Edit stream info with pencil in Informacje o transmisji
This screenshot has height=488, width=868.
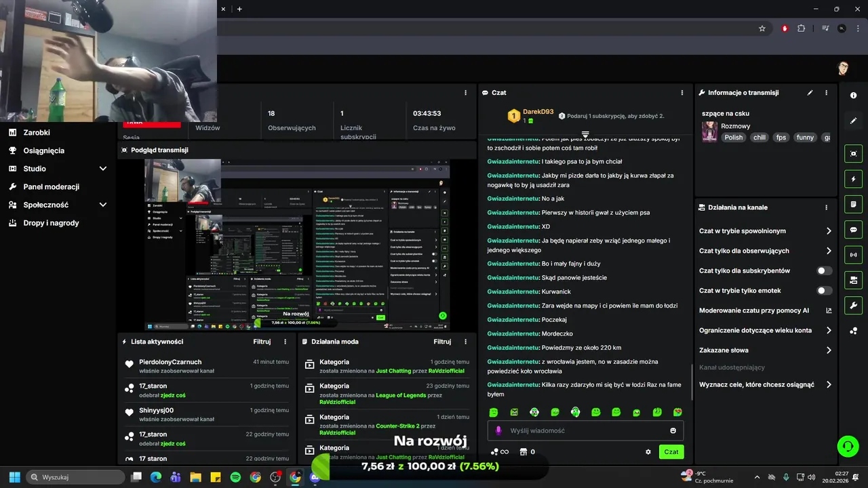tap(810, 93)
